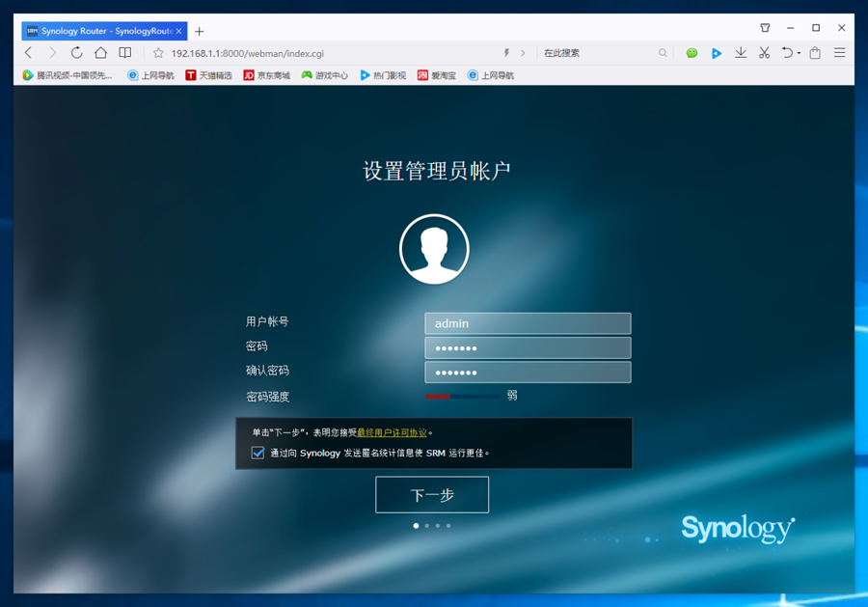Open the browser hamburger menu

tap(840, 53)
